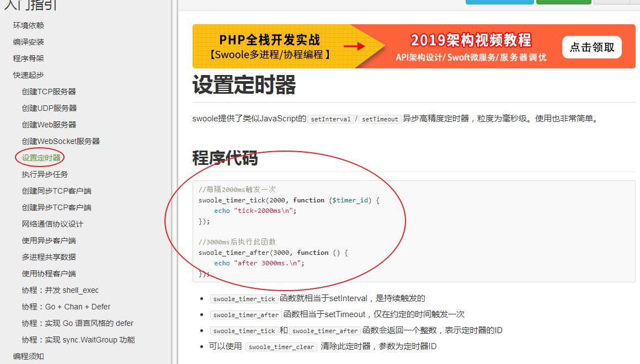Click the setTimeout inline code tag
Screen dimensions: 640x364
tap(380, 119)
